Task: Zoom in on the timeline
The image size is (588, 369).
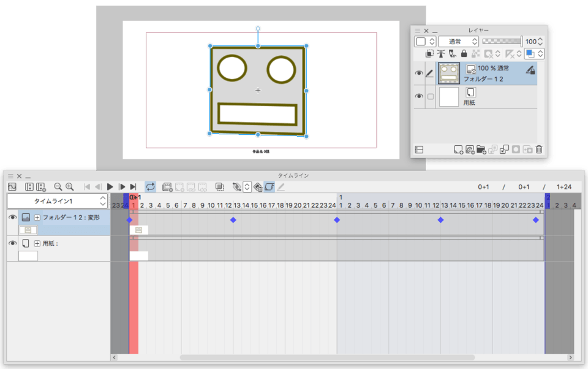Action: 70,187
